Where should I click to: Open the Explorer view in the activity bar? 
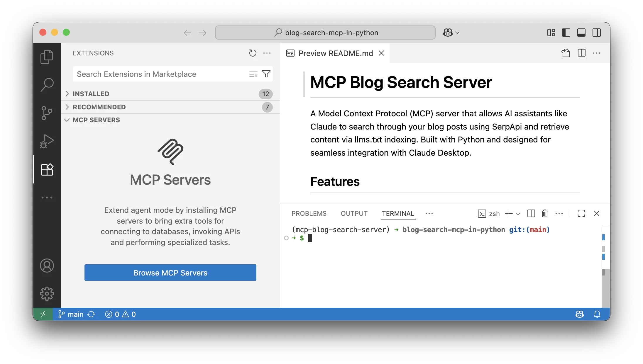[x=47, y=56]
